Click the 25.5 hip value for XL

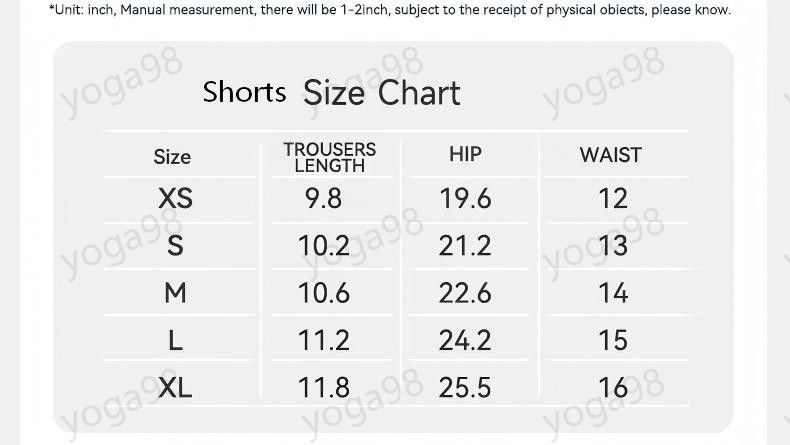coord(465,388)
